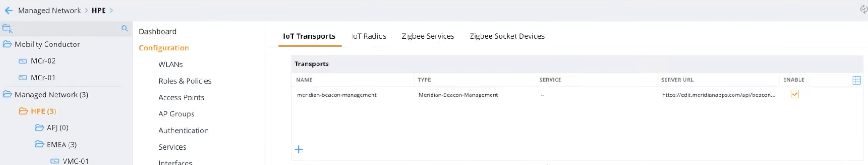This screenshot has height=165, width=868.
Task: Switch to the IoT Radios tab
Action: click(368, 36)
